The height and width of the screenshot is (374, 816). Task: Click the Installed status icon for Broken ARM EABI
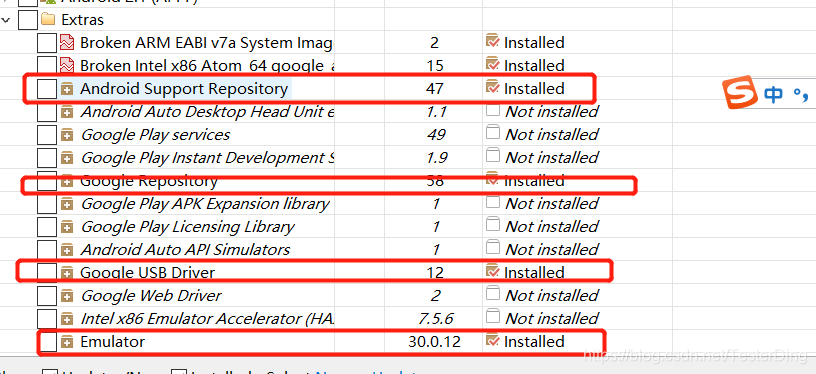(x=492, y=41)
